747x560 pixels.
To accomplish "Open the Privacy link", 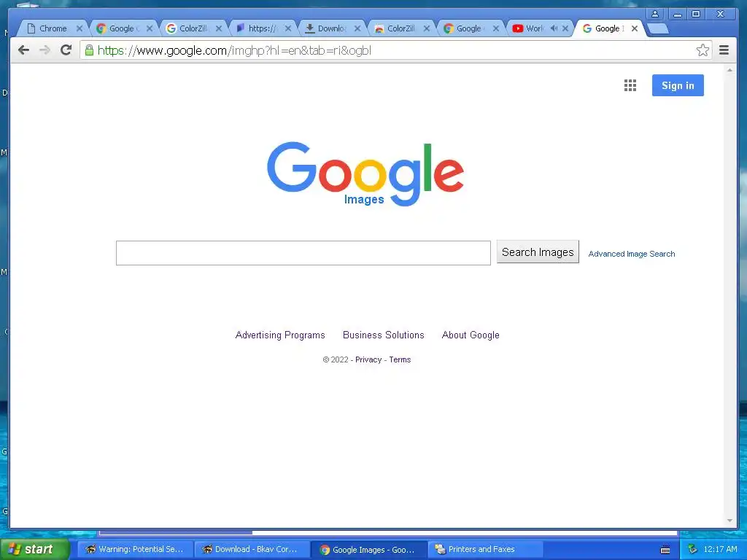I will [x=368, y=359].
